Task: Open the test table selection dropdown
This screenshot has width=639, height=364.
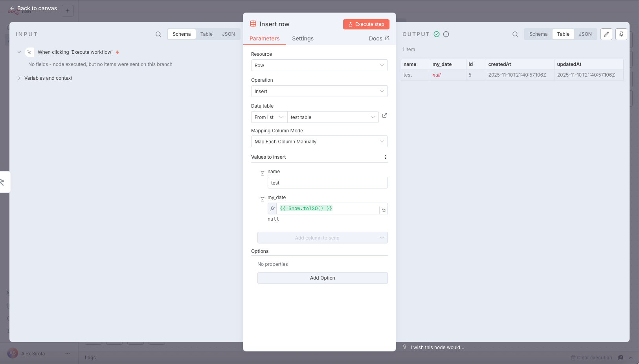Action: point(333,117)
